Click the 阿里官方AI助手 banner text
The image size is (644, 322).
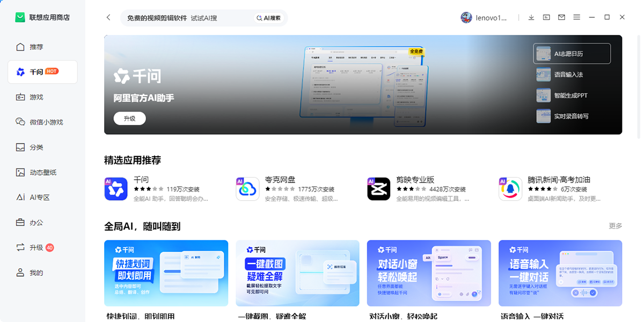click(144, 98)
